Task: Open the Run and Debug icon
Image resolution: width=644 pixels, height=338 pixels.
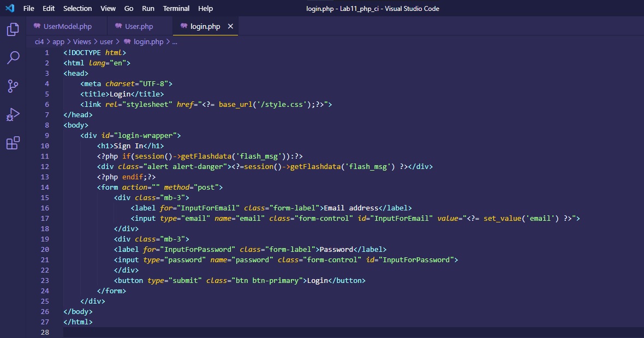Action: [12, 114]
